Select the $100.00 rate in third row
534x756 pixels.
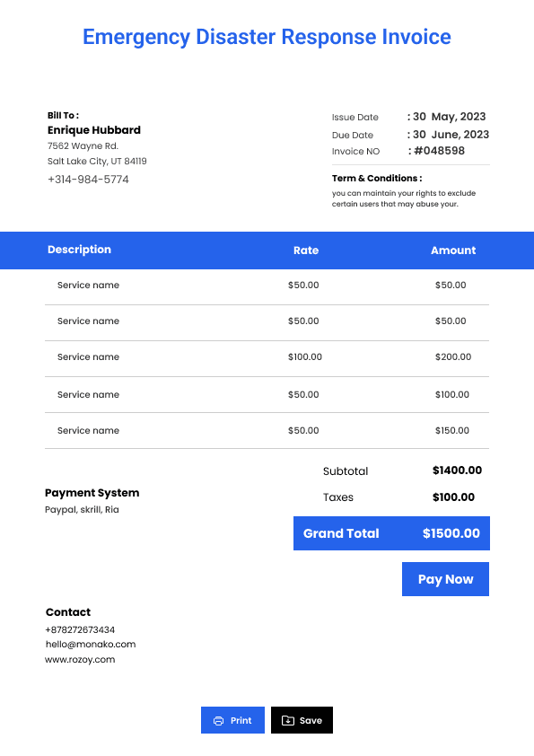pos(305,356)
